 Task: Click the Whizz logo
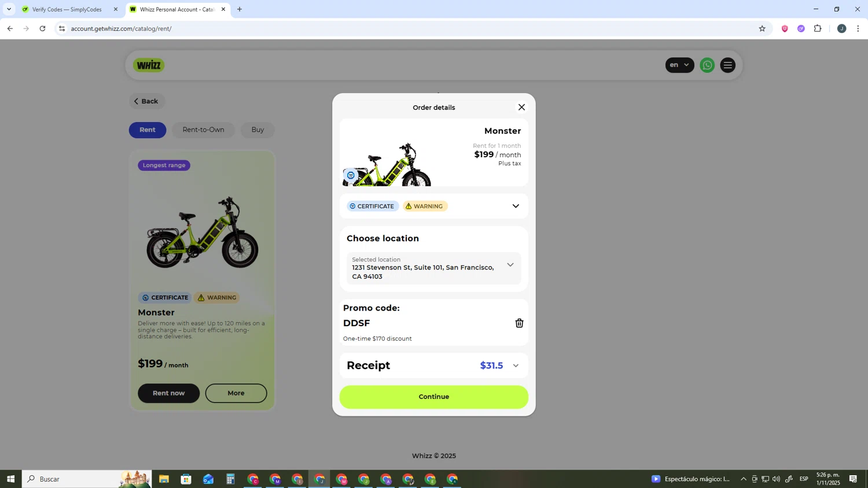(x=149, y=65)
